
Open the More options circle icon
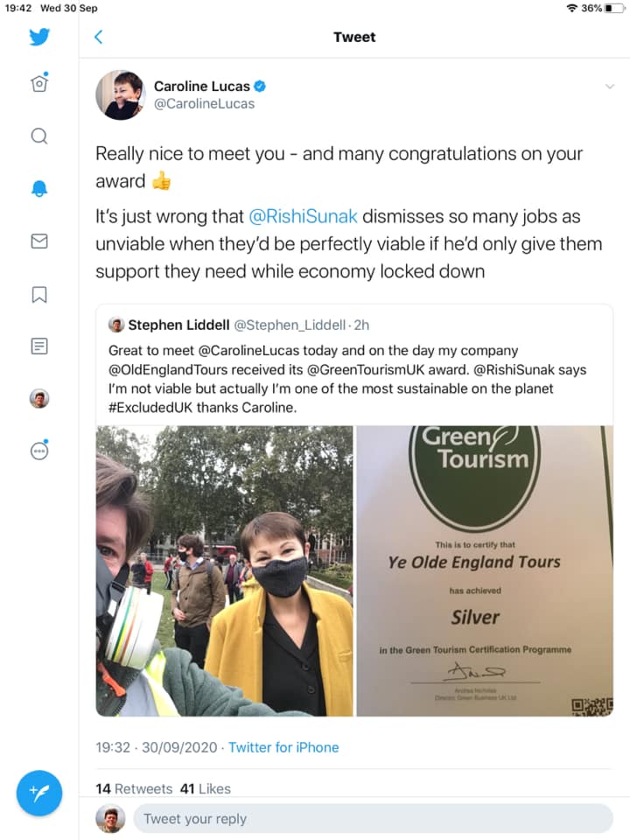(x=39, y=451)
